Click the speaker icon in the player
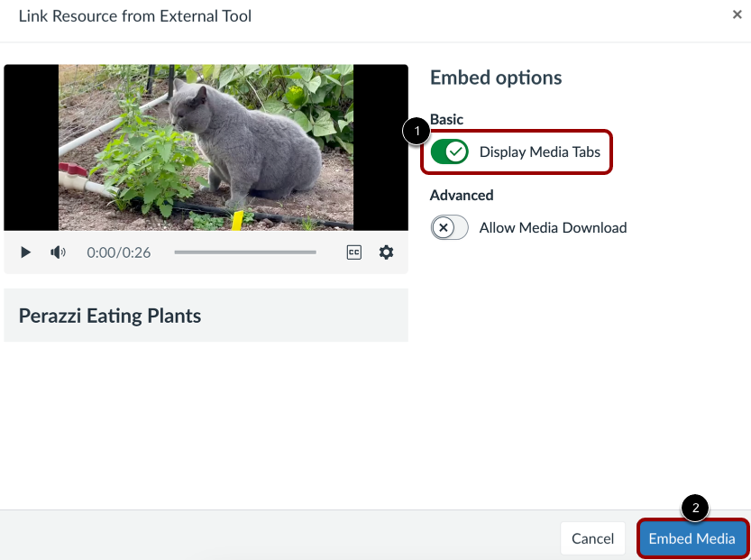The height and width of the screenshot is (560, 751). click(58, 252)
